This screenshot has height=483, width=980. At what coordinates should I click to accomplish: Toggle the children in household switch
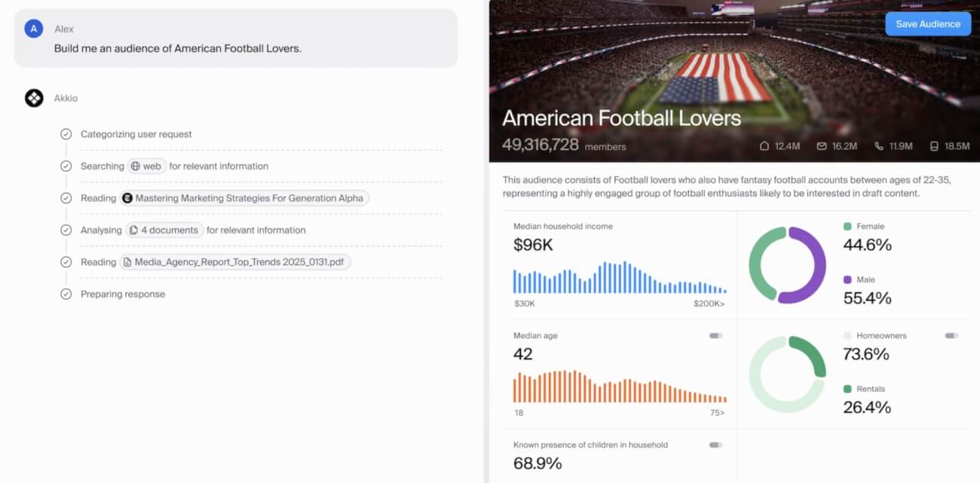coord(715,445)
